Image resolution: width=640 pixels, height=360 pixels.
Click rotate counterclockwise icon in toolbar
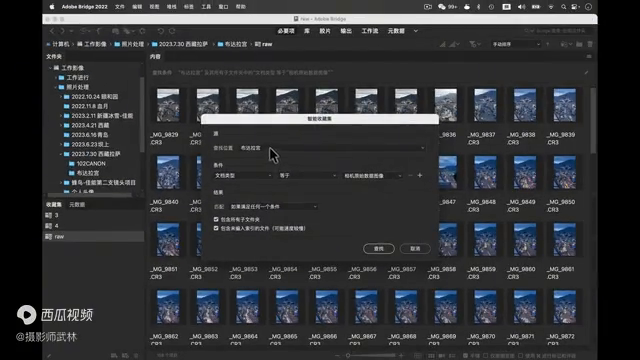point(161,31)
